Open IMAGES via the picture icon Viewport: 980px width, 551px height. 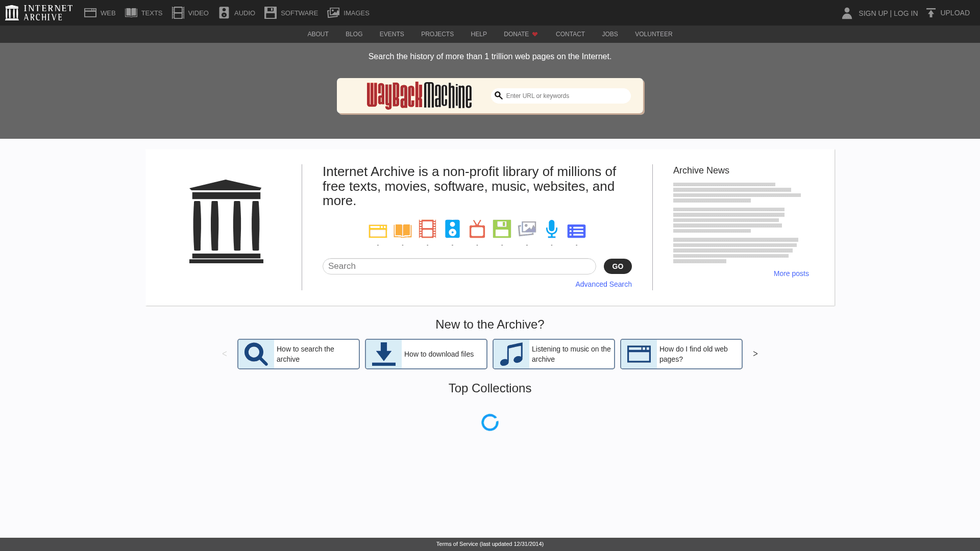[334, 12]
